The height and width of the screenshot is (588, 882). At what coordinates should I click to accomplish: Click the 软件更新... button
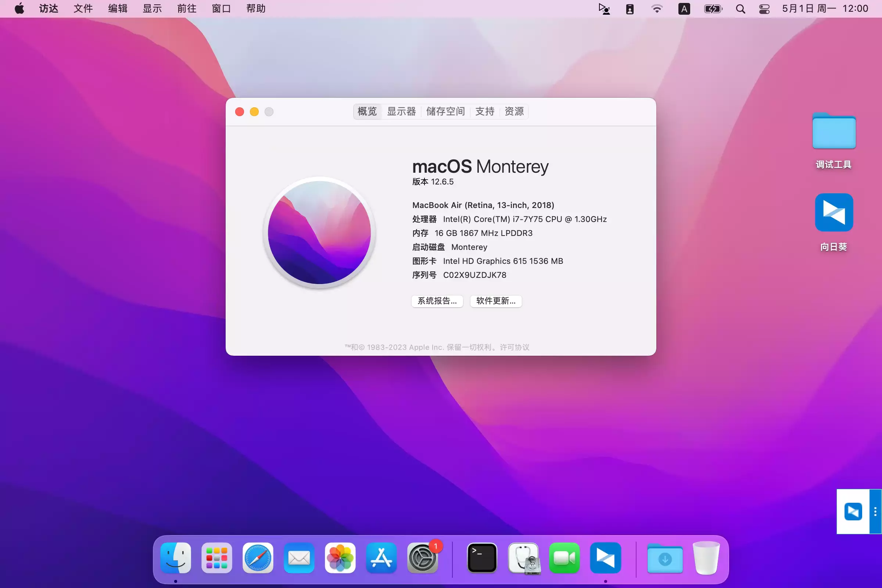click(495, 301)
